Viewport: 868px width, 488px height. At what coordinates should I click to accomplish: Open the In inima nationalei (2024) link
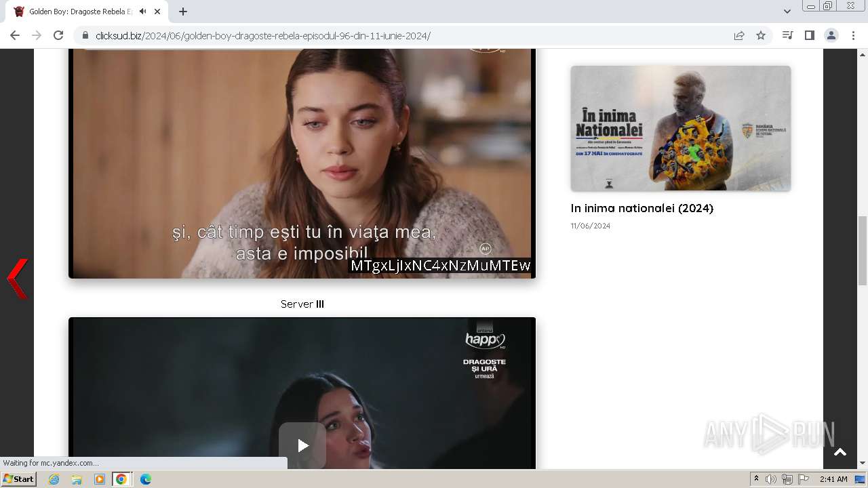[642, 208]
